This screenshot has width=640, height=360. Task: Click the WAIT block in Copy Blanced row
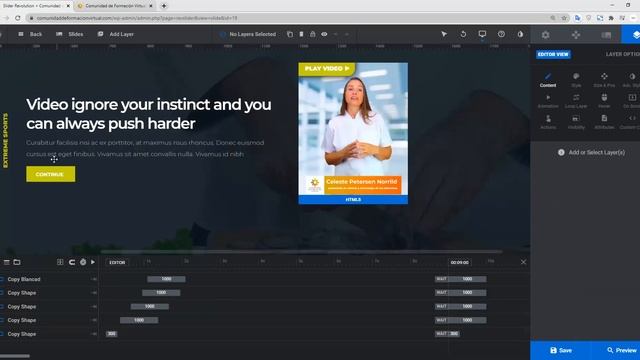(x=442, y=279)
